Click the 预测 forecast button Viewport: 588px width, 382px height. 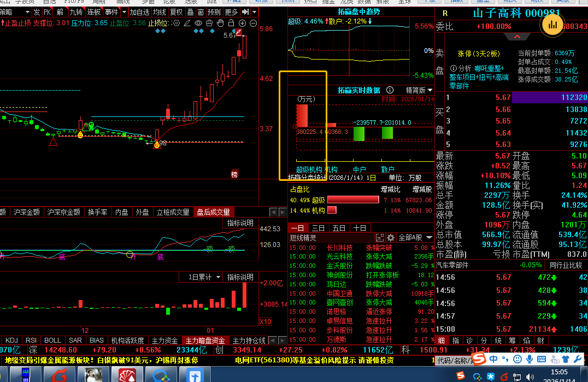(x=214, y=12)
